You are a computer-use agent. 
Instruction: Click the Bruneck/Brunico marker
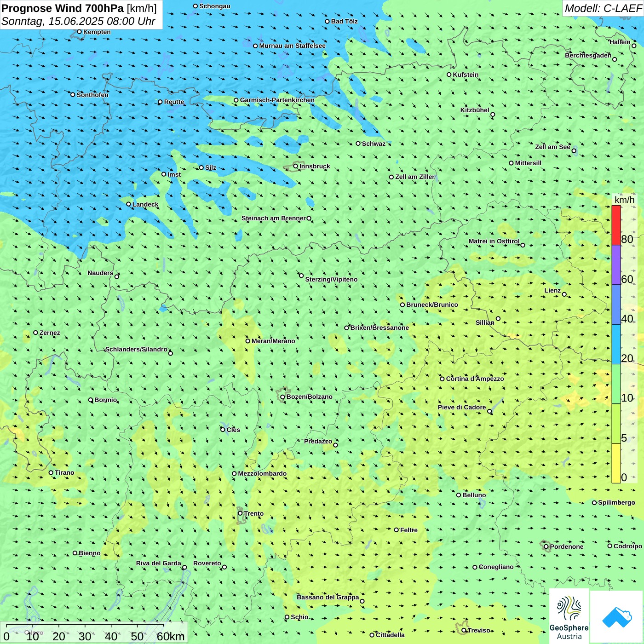point(402,305)
